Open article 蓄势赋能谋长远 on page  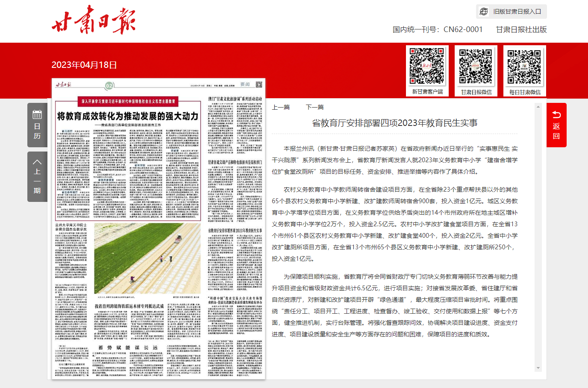click(128, 348)
